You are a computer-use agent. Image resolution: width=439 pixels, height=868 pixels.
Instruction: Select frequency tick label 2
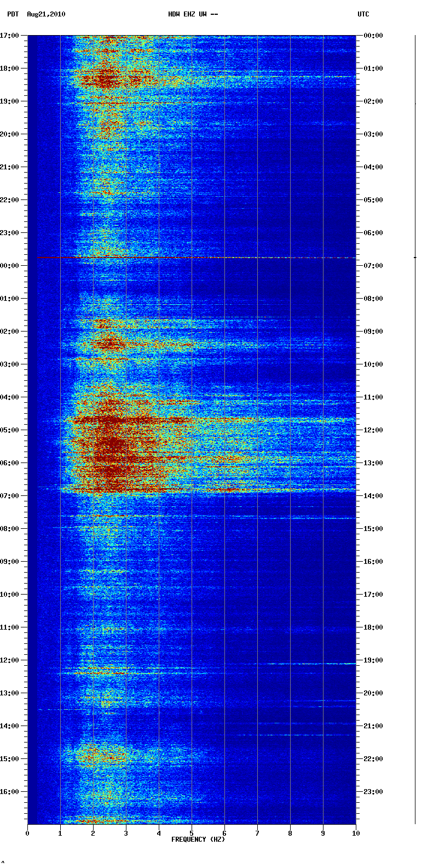[93, 833]
